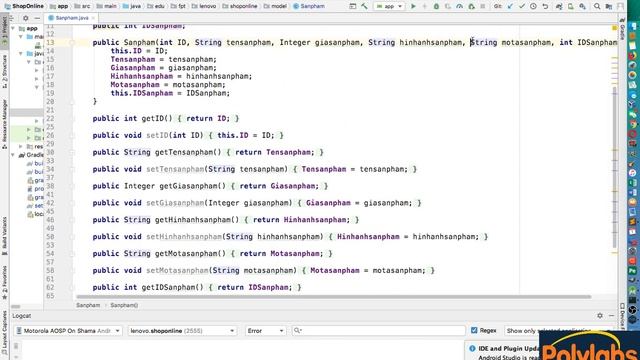The image size is (640, 360).
Task: Open Project Structure icon in toolbar
Action: (609, 6)
